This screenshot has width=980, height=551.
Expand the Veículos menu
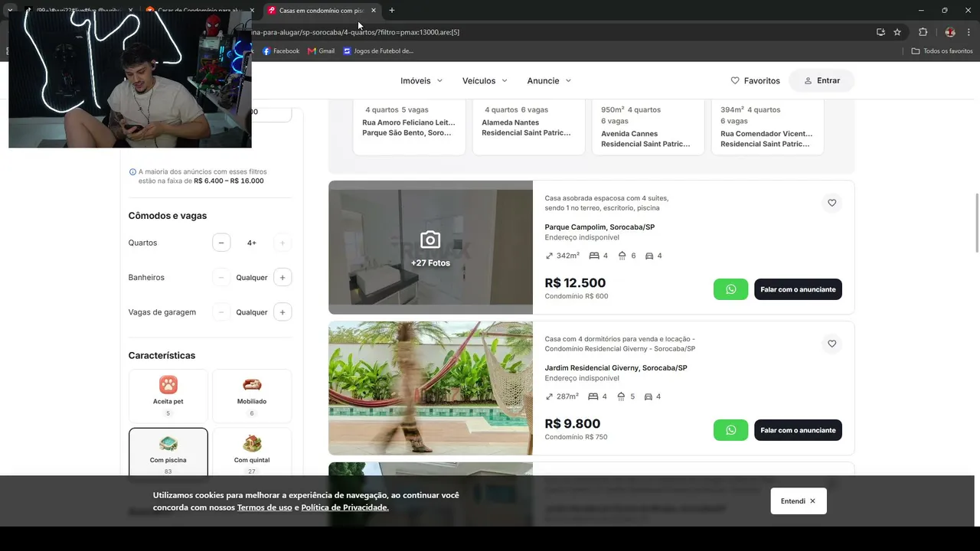(x=485, y=80)
